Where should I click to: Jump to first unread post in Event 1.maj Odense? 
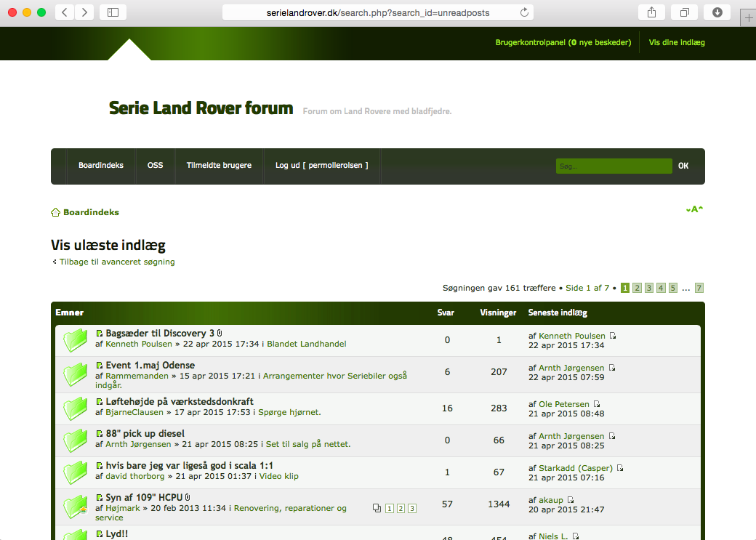click(100, 365)
